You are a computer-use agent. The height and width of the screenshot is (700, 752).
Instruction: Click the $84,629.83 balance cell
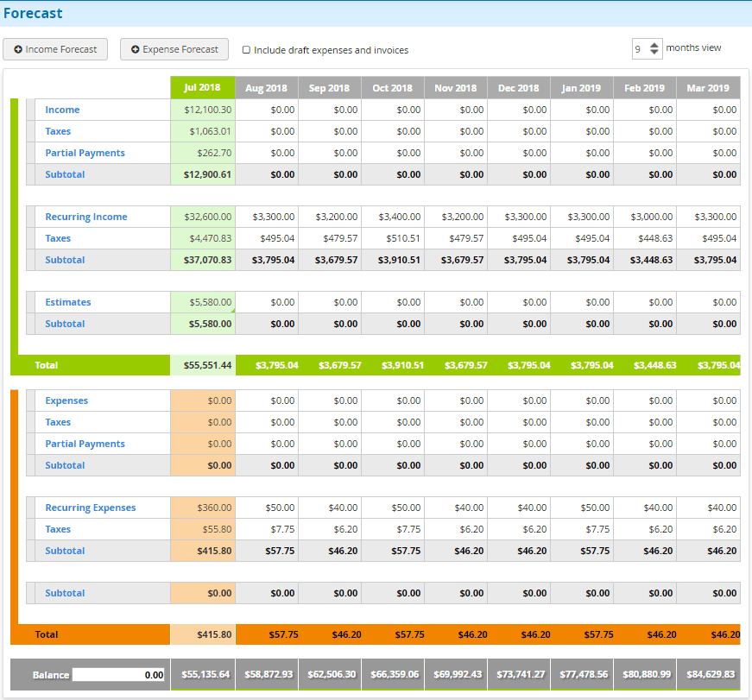pos(708,675)
